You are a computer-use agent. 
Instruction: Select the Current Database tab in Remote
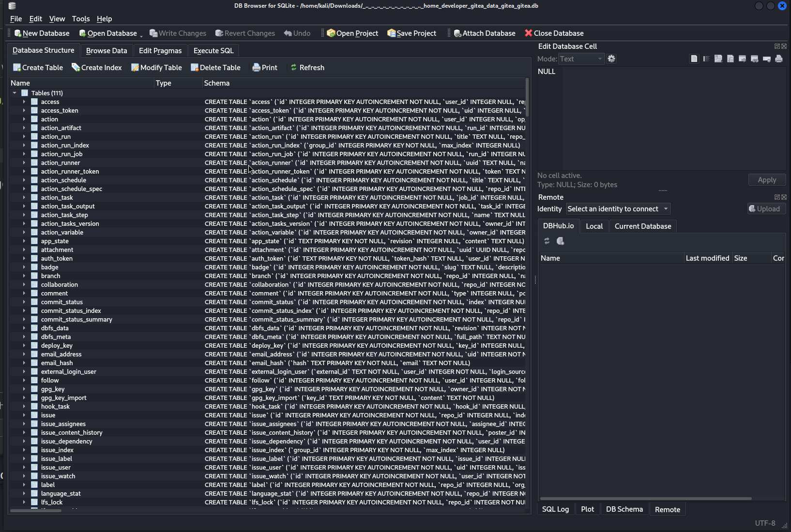point(642,226)
